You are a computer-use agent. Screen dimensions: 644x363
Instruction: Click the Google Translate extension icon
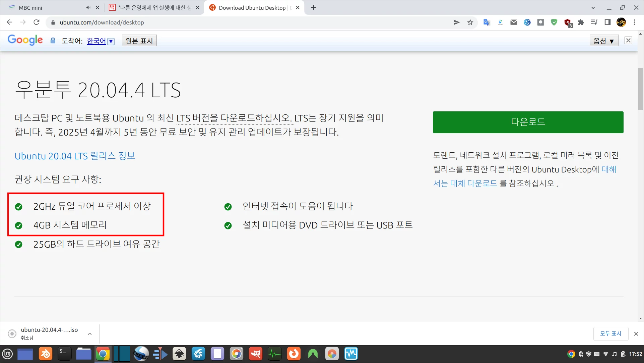coord(487,22)
